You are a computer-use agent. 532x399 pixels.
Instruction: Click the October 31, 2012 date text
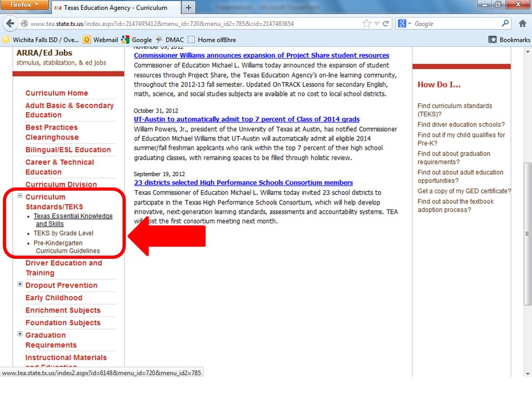click(x=156, y=111)
